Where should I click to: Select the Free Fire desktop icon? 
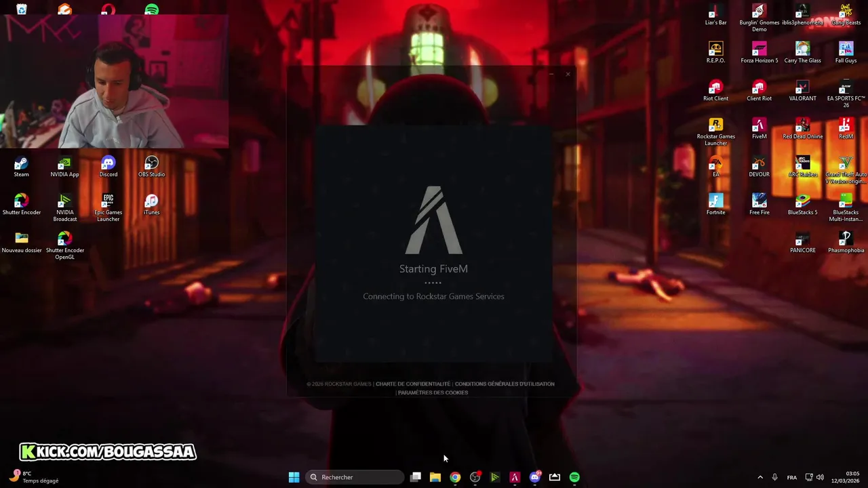point(759,204)
